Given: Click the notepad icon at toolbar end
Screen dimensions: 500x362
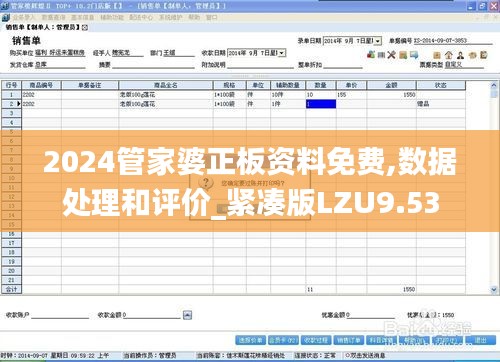Looking at the screenshot, I should click(484, 55).
